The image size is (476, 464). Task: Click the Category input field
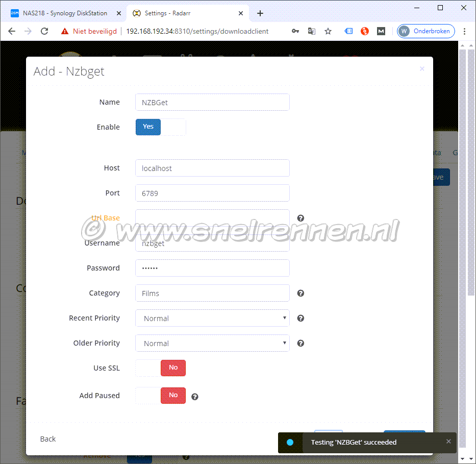(x=212, y=293)
